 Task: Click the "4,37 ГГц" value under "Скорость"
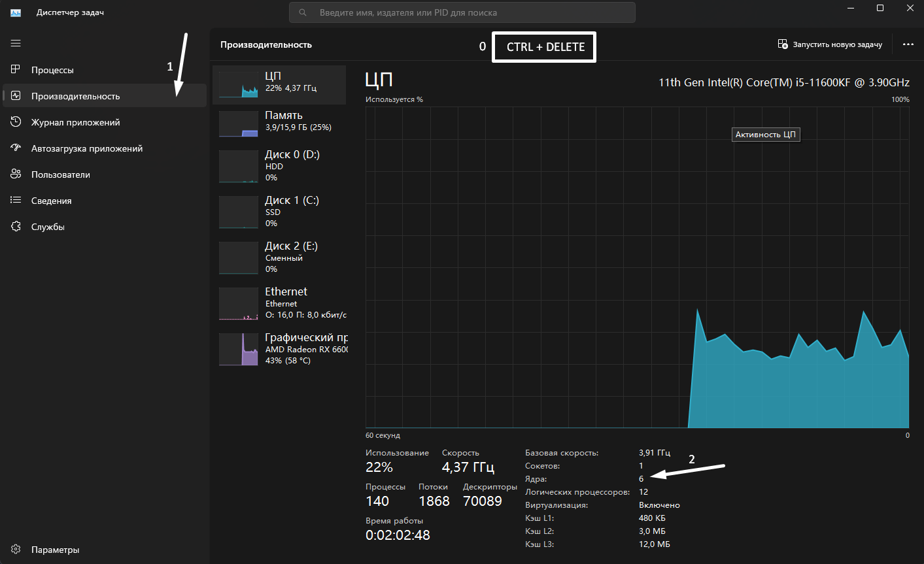point(468,467)
